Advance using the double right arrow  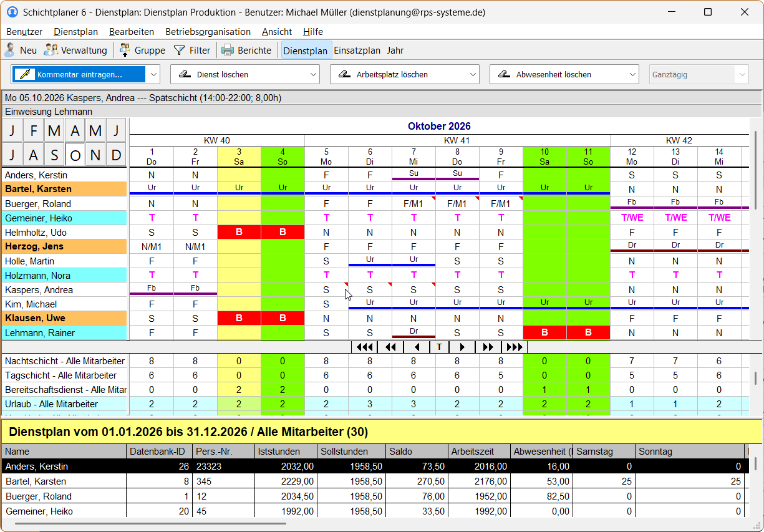click(x=488, y=347)
